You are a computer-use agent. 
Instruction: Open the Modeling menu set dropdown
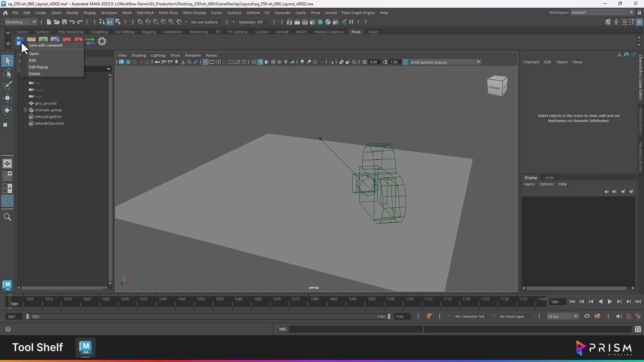(x=21, y=22)
